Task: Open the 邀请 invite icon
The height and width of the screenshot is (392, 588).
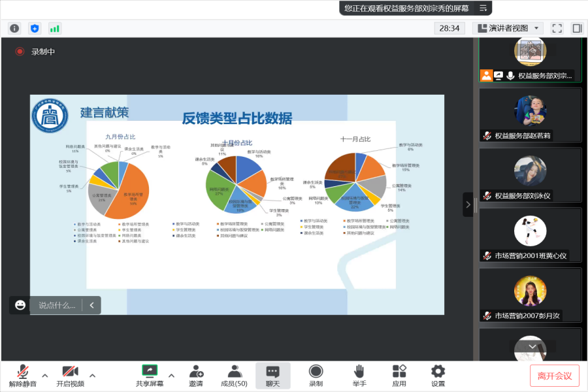Action: [x=195, y=376]
